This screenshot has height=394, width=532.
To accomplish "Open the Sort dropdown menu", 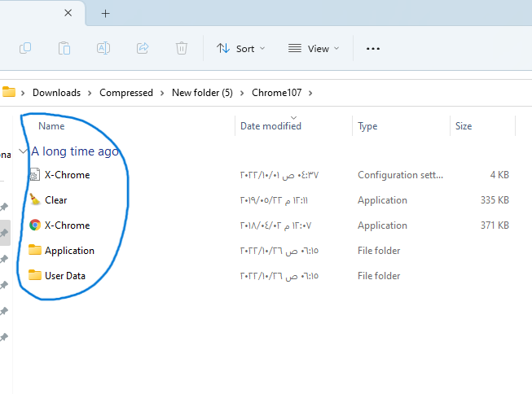I will 240,49.
